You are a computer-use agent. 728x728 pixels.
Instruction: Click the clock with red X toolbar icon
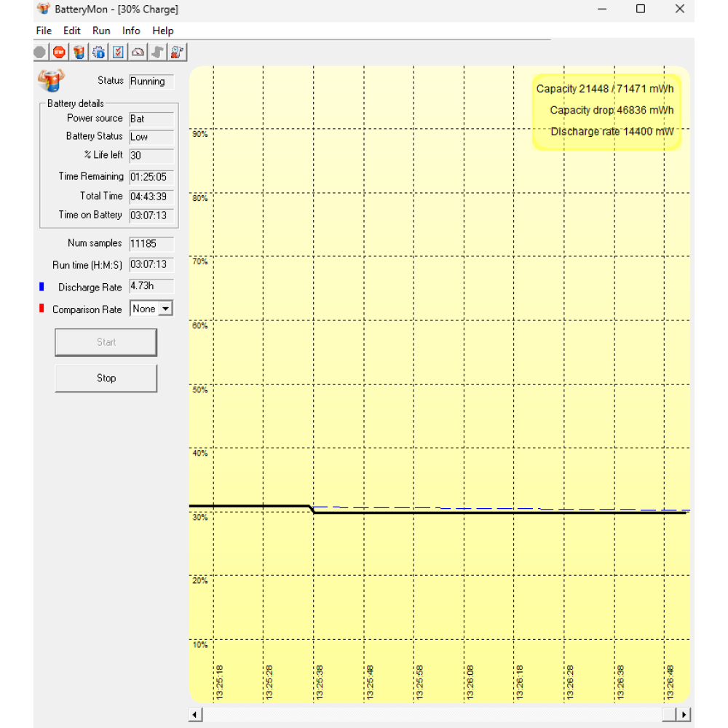click(177, 52)
